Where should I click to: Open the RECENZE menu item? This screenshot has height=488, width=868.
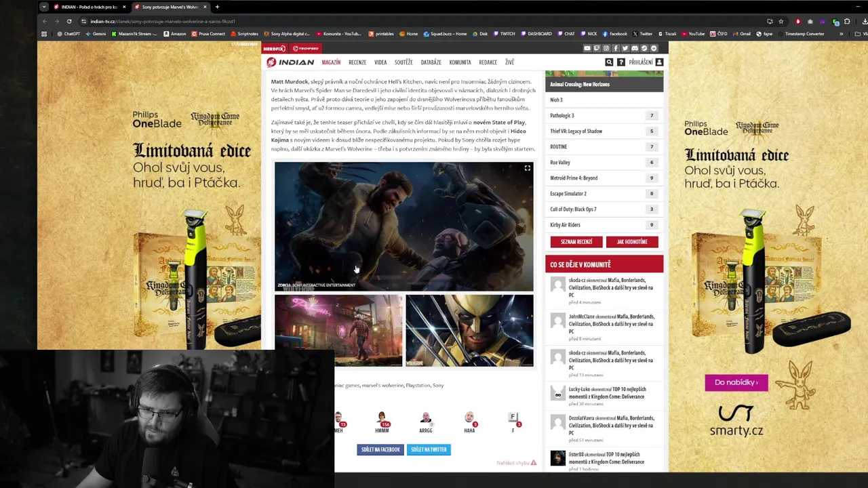coord(357,62)
